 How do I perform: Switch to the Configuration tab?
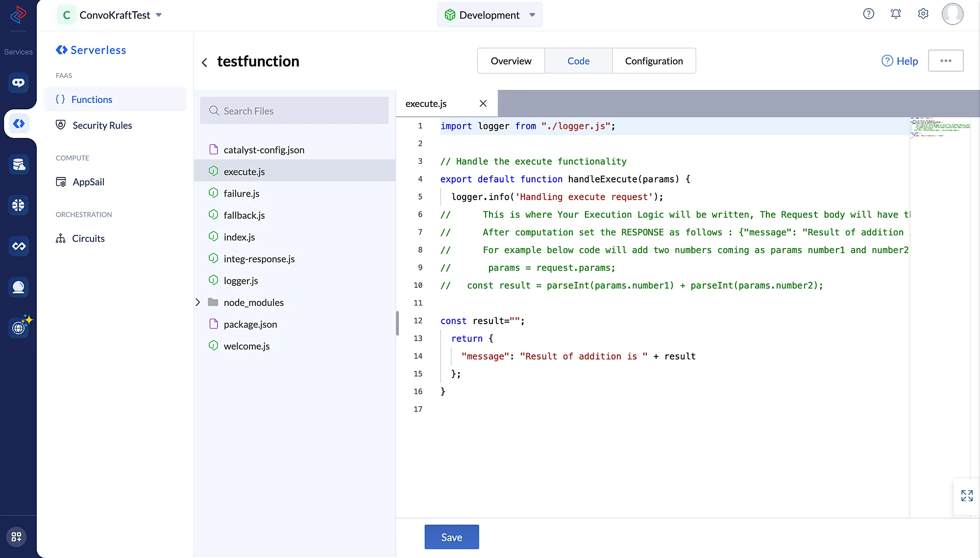click(x=654, y=61)
